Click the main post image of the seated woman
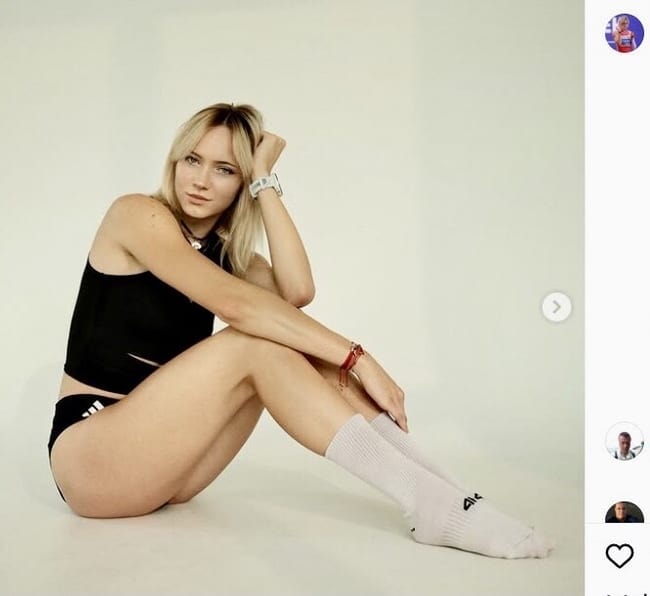 click(x=292, y=298)
